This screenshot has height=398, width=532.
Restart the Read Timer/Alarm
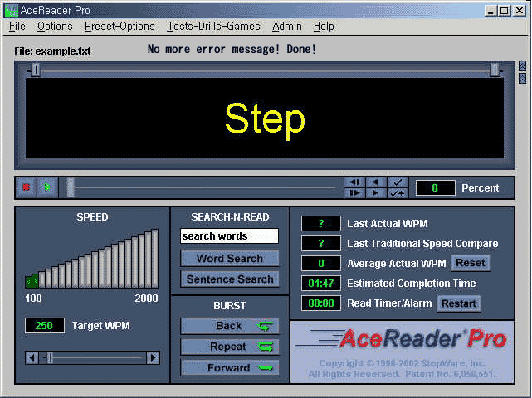459,303
